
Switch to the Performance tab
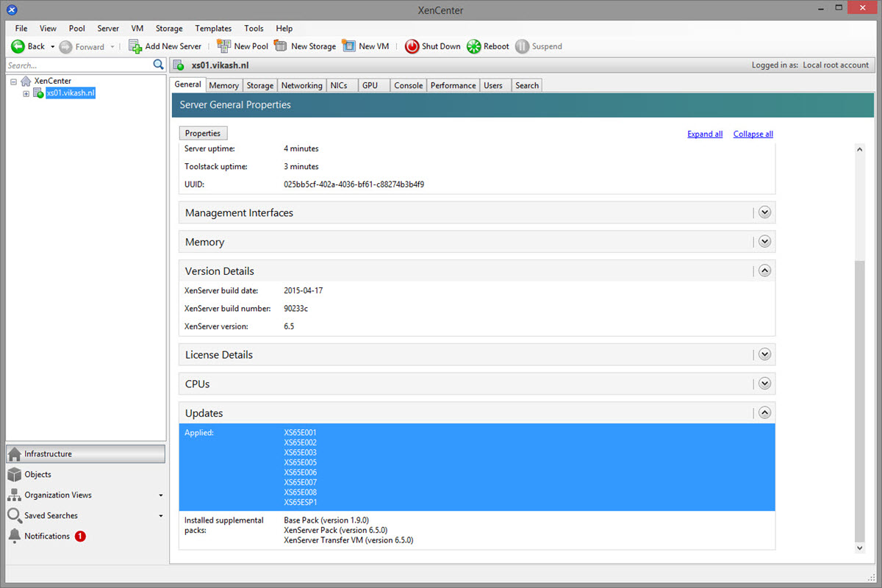[453, 85]
